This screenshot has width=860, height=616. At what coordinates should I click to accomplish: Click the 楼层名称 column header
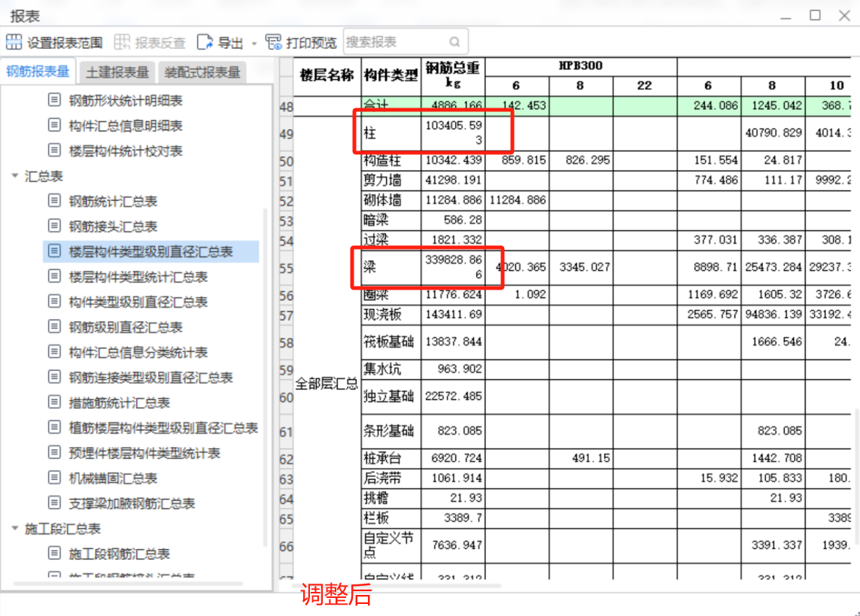click(x=327, y=76)
